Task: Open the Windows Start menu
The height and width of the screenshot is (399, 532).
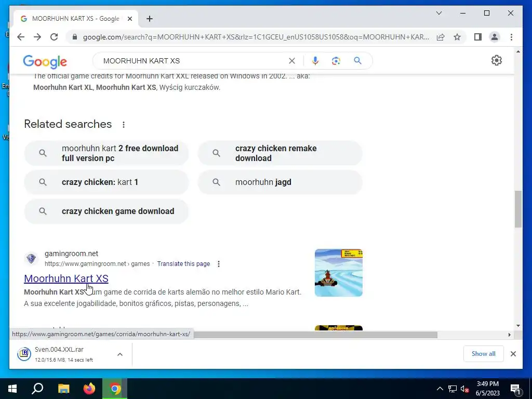Action: (12, 389)
